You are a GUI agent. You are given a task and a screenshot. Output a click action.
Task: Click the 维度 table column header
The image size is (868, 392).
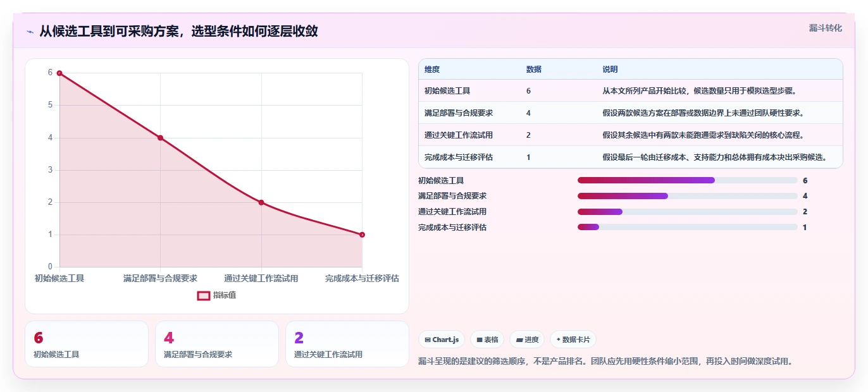tap(432, 69)
